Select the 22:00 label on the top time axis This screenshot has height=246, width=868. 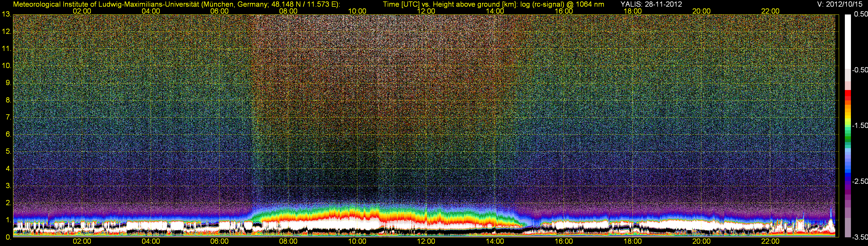click(770, 11)
